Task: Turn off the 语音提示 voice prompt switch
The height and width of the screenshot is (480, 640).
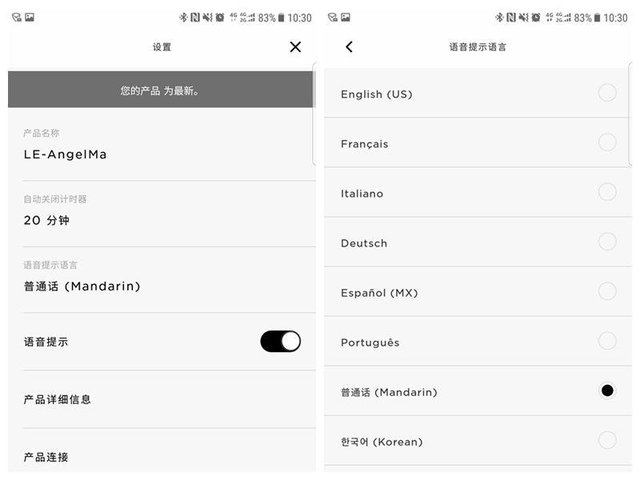Action: (x=280, y=341)
